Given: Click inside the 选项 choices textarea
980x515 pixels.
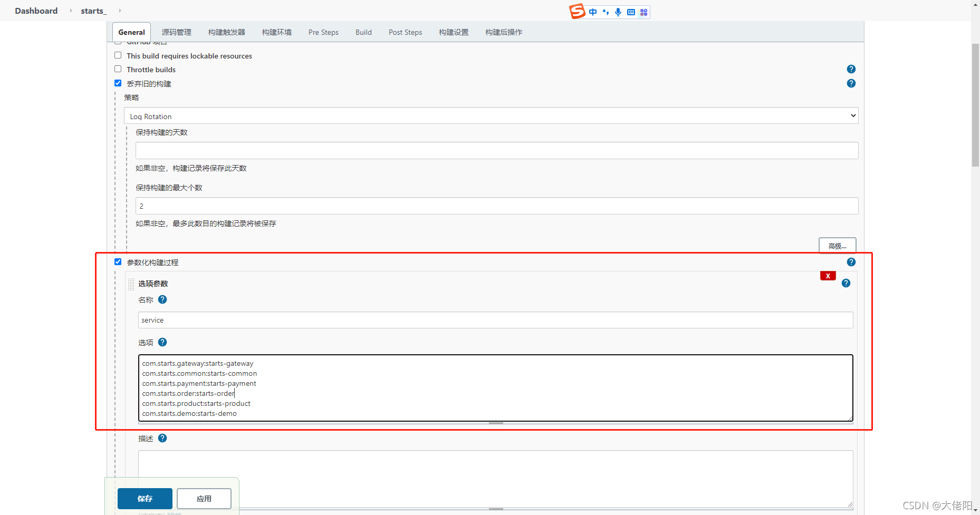Looking at the screenshot, I should [495, 388].
